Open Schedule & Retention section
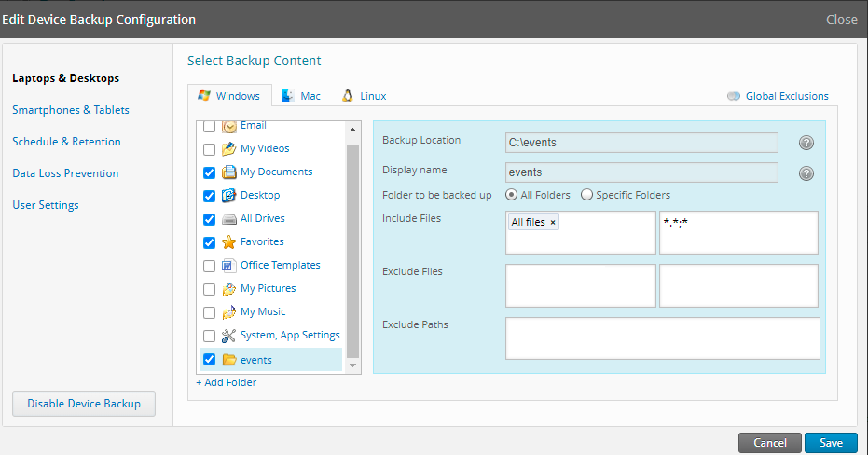The height and width of the screenshot is (455, 868). click(66, 141)
